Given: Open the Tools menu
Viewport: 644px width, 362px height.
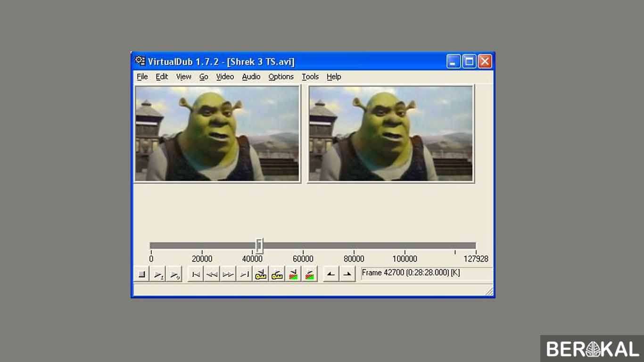Looking at the screenshot, I should point(310,77).
